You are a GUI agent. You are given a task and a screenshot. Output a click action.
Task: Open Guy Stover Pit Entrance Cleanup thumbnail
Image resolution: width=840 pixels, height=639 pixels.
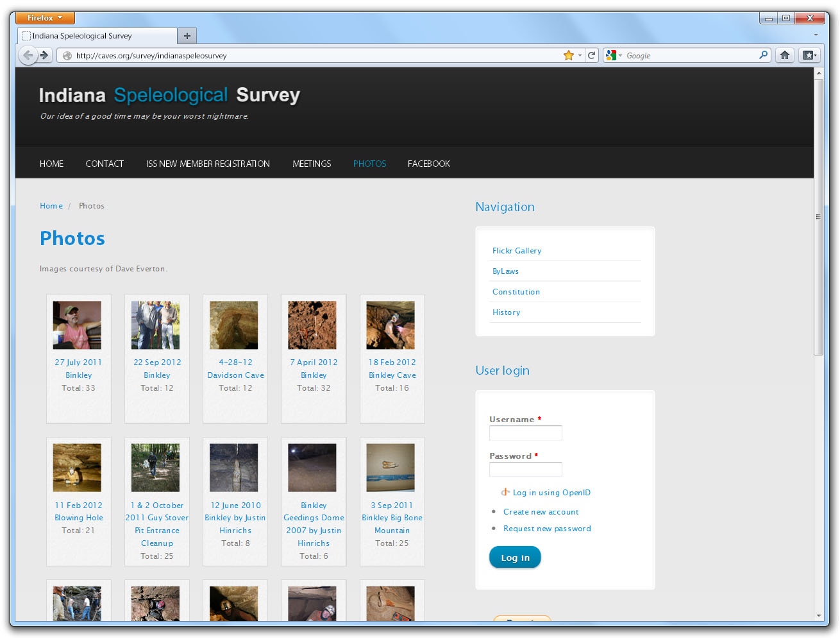[155, 468]
